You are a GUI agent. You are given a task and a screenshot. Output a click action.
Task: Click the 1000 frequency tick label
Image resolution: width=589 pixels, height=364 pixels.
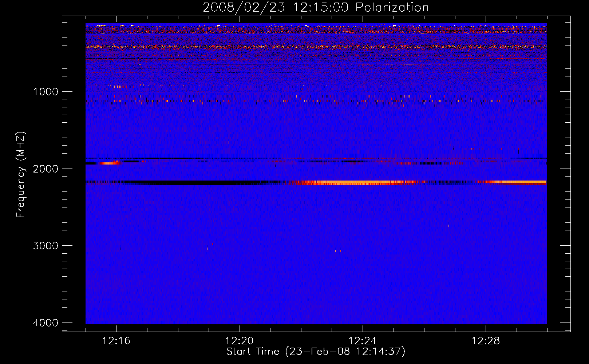(46, 91)
